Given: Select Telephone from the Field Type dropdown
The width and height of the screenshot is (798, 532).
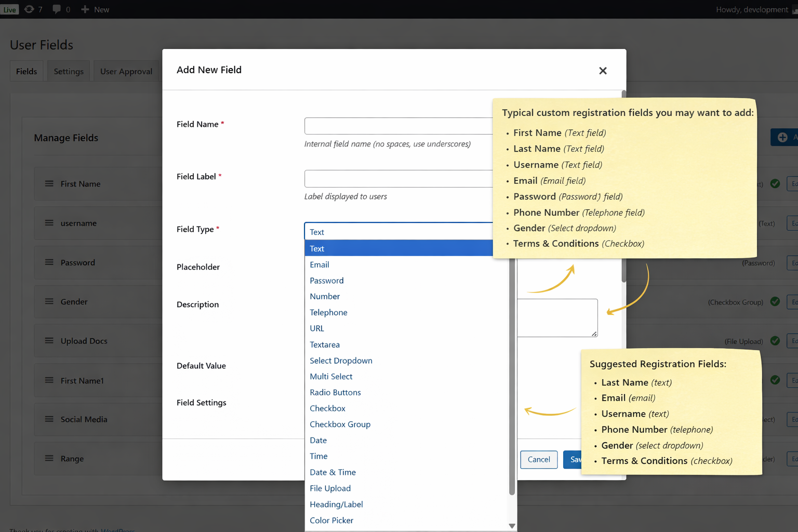Looking at the screenshot, I should [x=328, y=312].
